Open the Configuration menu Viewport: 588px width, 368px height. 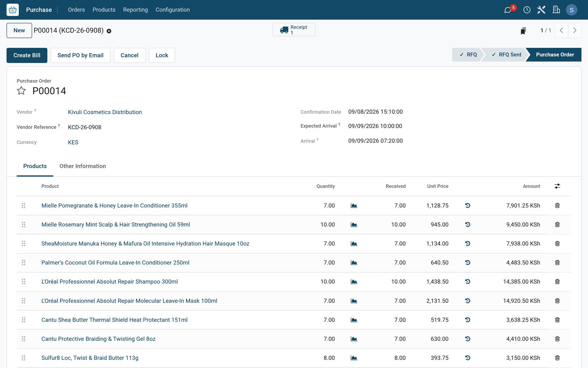(173, 10)
